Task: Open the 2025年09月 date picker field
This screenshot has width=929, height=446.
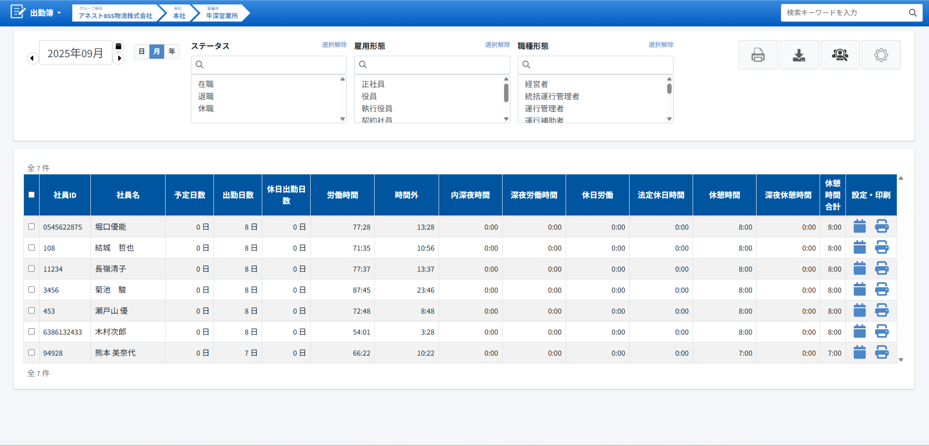Action: click(75, 53)
